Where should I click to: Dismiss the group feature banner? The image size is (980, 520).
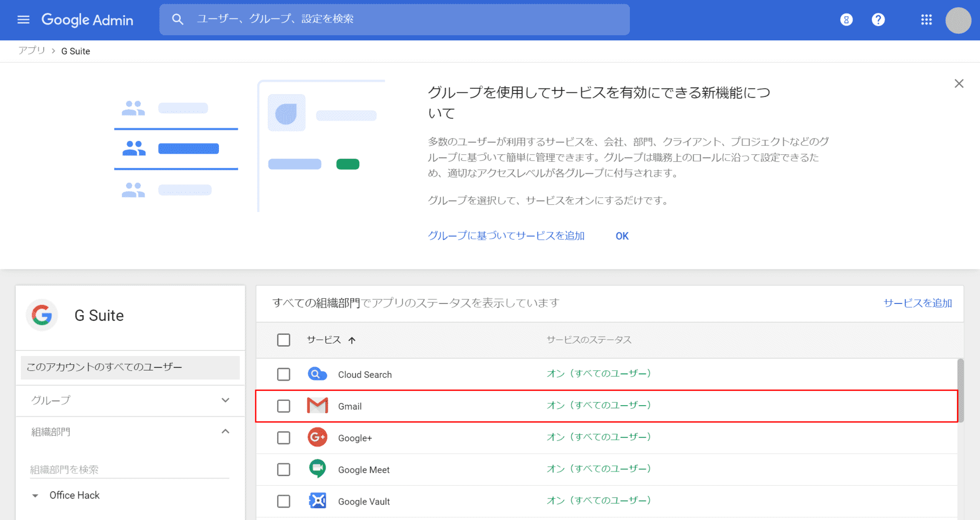coord(959,84)
